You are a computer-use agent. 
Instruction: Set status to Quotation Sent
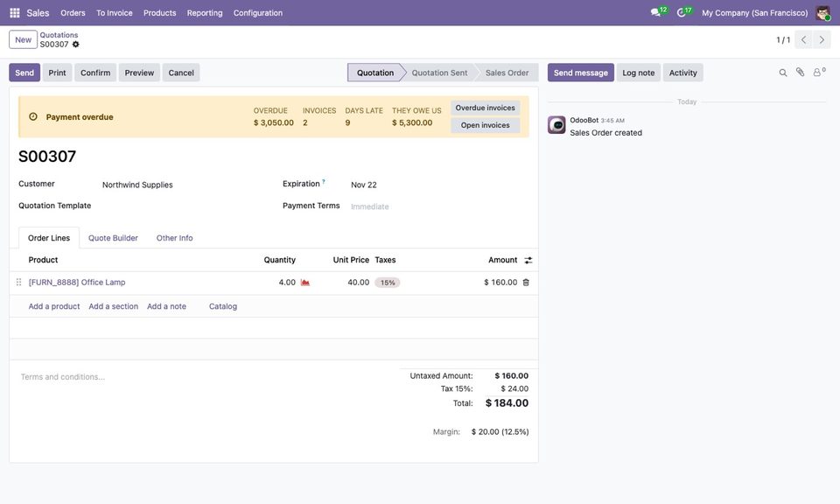point(440,73)
